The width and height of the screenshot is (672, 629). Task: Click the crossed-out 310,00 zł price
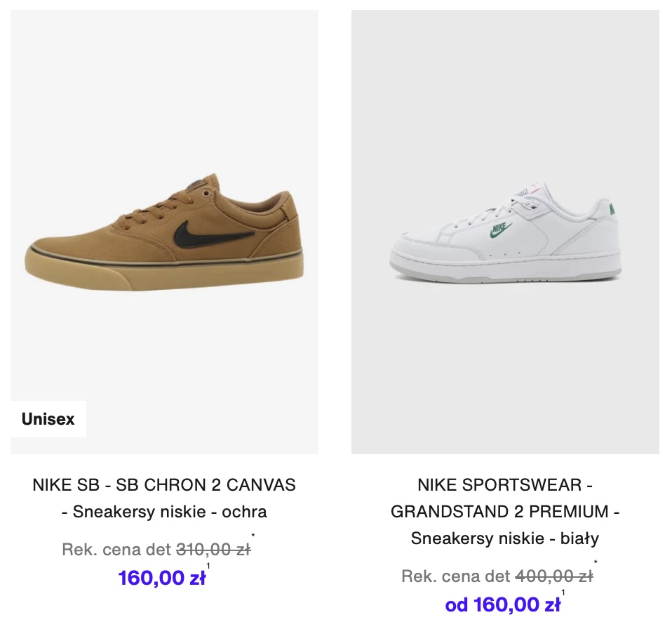point(213,549)
